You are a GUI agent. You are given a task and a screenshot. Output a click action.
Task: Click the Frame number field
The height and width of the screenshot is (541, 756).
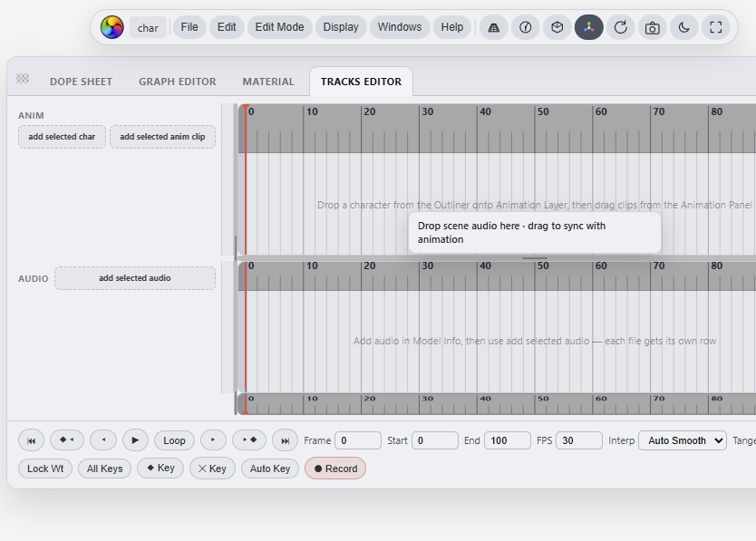pos(358,440)
